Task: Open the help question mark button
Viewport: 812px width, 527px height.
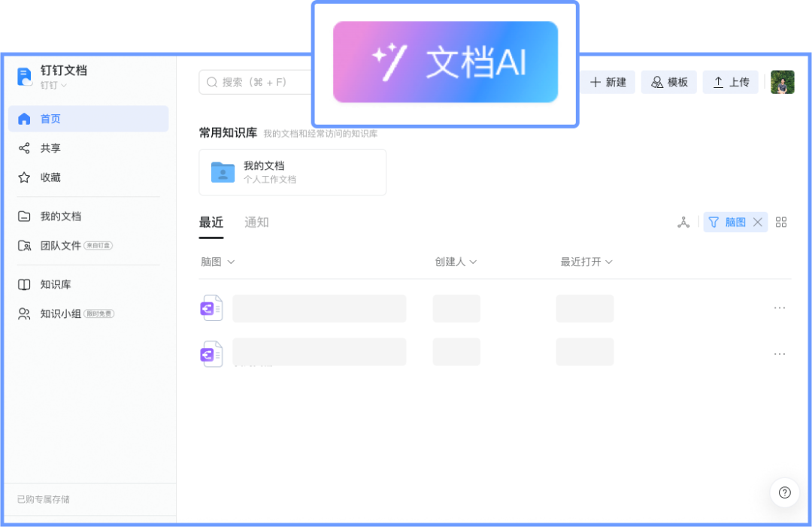Action: click(784, 492)
